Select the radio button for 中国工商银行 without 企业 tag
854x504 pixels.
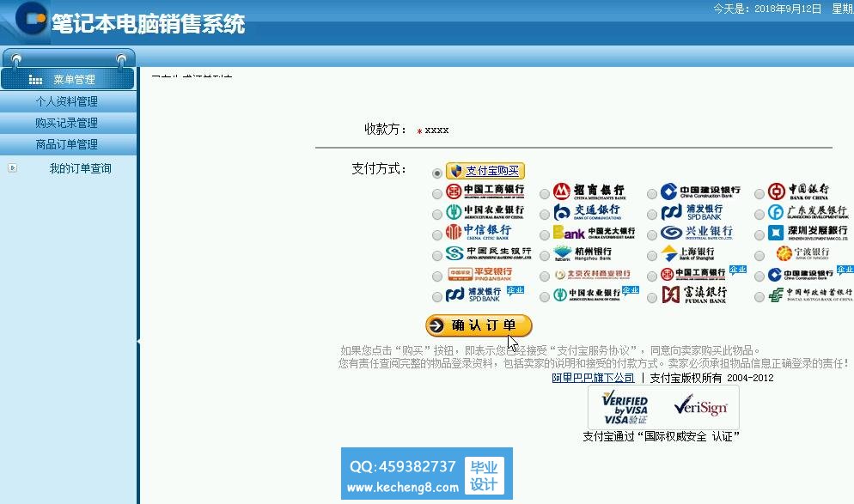click(436, 194)
